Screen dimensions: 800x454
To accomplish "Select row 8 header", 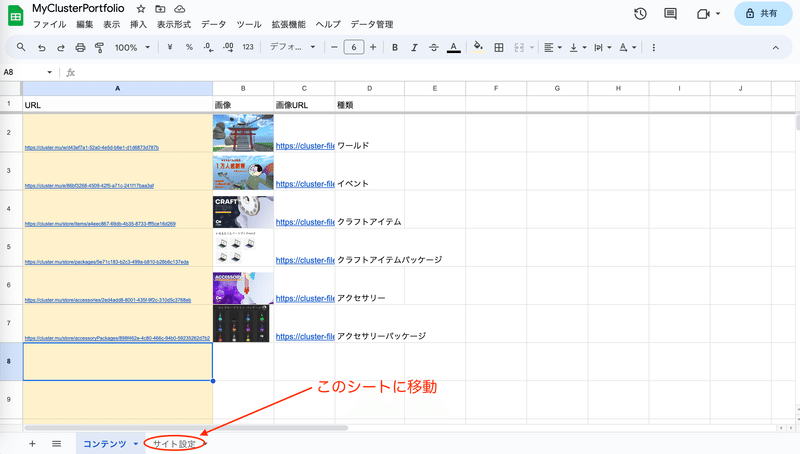I will tap(9, 361).
